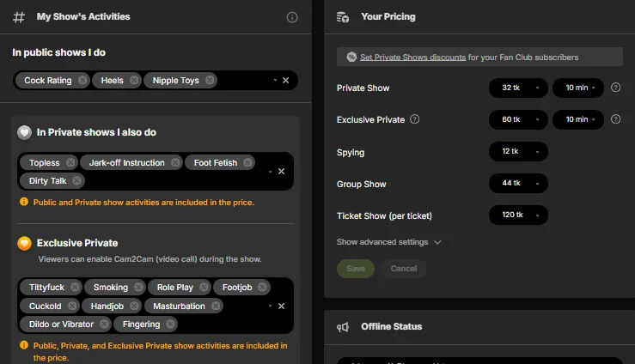
Task: Click the info icon in My Show's Activities header
Action: coord(292,17)
